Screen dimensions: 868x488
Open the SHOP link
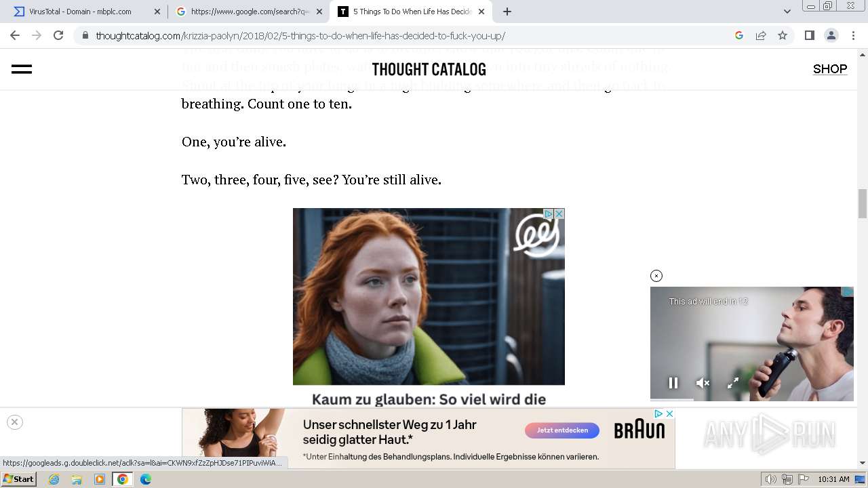click(830, 69)
